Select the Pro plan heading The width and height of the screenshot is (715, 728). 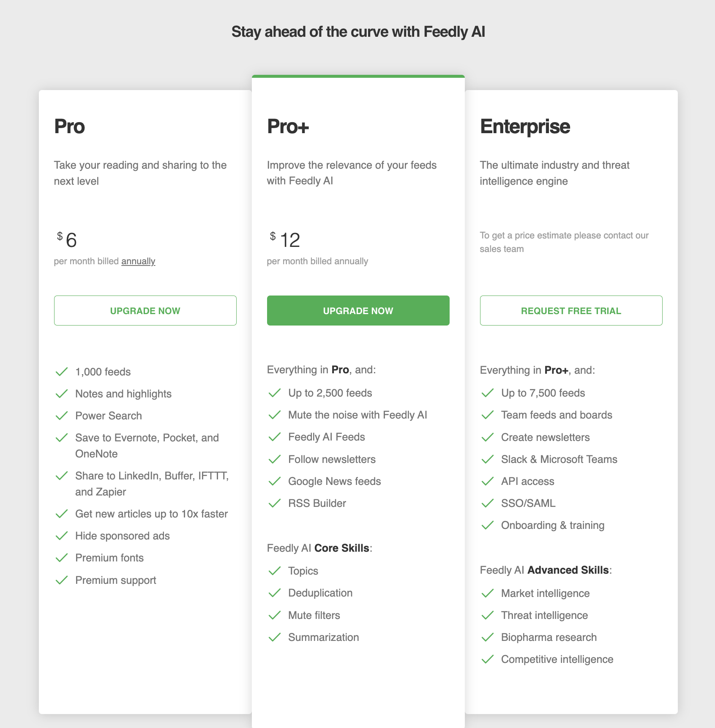[x=69, y=126]
